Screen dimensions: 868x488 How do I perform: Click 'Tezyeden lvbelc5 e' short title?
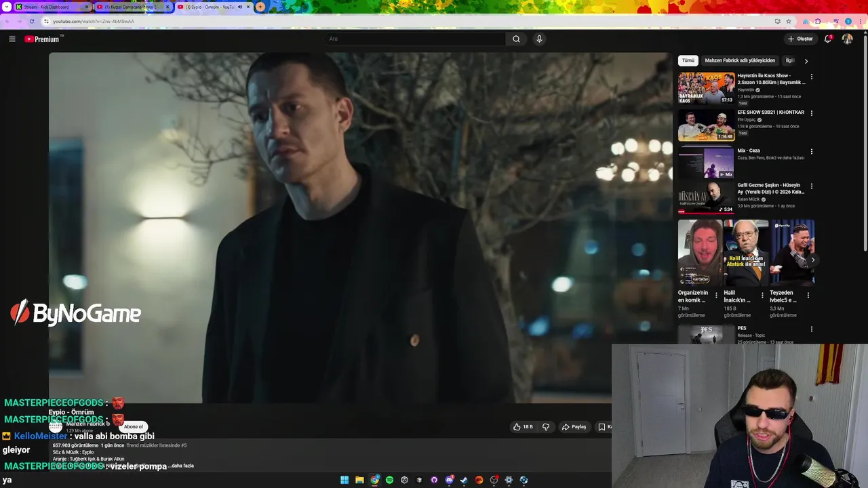click(783, 296)
